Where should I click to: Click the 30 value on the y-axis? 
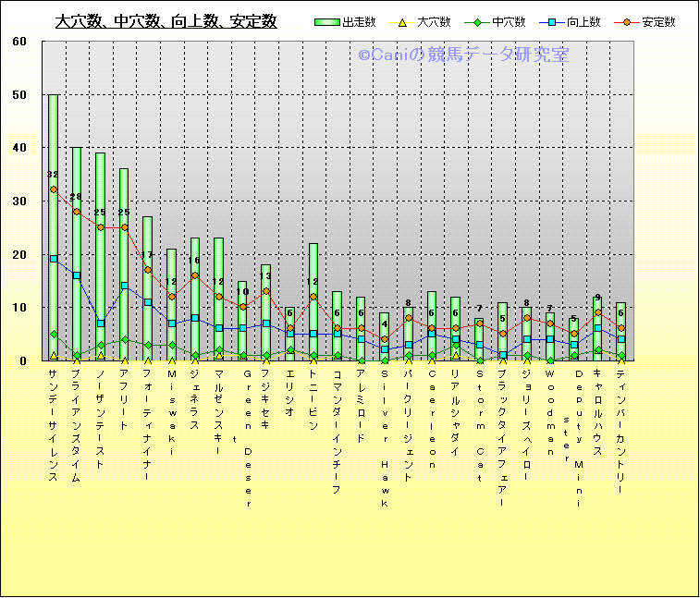(21, 201)
